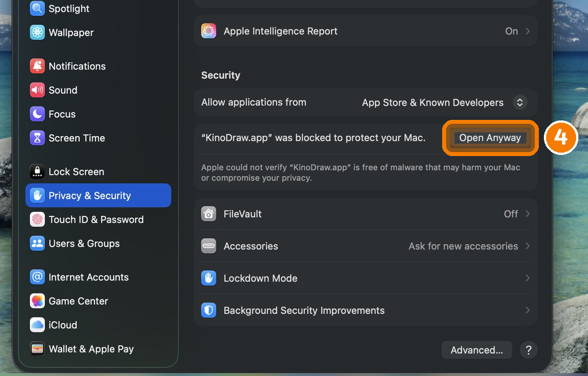588x376 pixels.
Task: Open iCloud cloud icon in sidebar
Action: click(x=37, y=325)
